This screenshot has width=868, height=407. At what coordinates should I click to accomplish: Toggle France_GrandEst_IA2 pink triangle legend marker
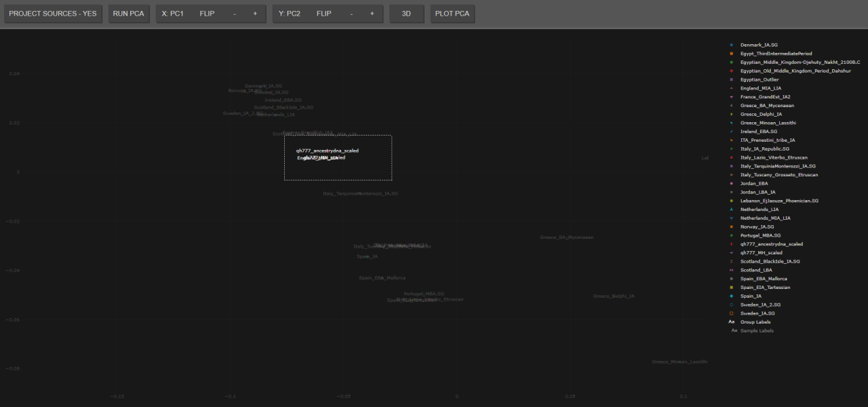tap(732, 97)
